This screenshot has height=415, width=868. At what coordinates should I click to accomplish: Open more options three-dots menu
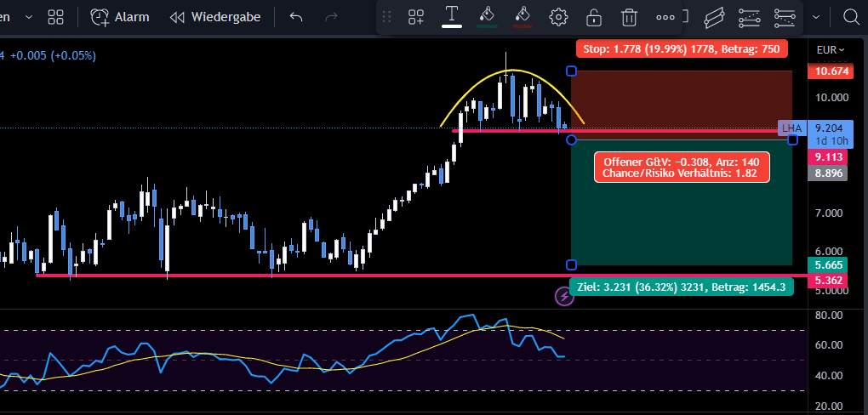665,17
